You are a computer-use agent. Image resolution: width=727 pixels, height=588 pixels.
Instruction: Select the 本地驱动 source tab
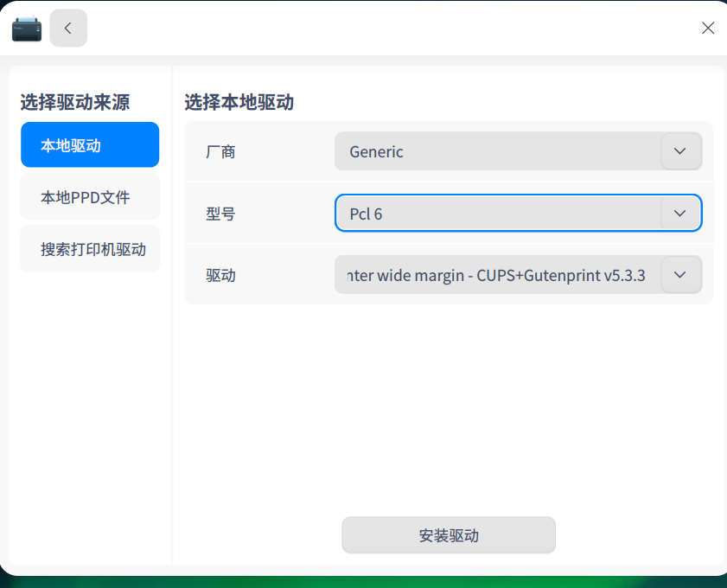tap(90, 144)
